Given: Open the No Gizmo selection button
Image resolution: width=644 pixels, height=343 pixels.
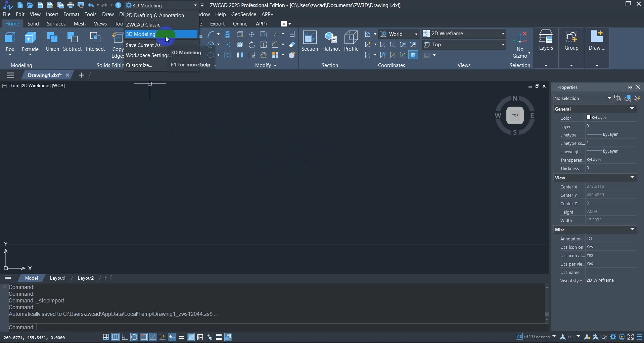Looking at the screenshot, I should 520,45.
